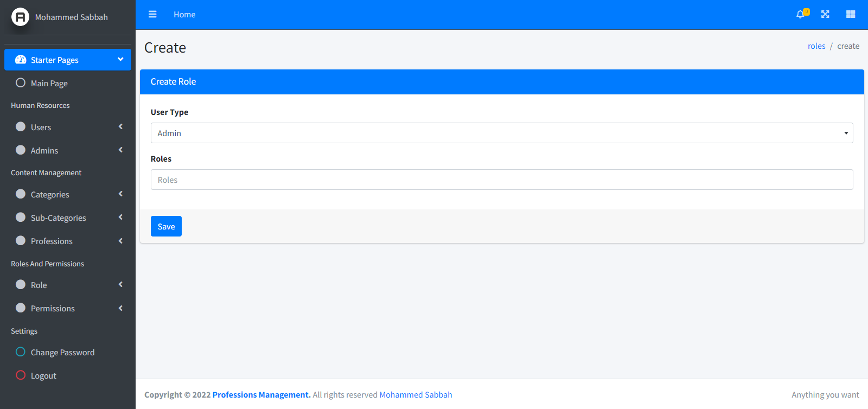Toggle fullscreen with the expand arrows icon
The image size is (868, 409).
pyautogui.click(x=825, y=15)
